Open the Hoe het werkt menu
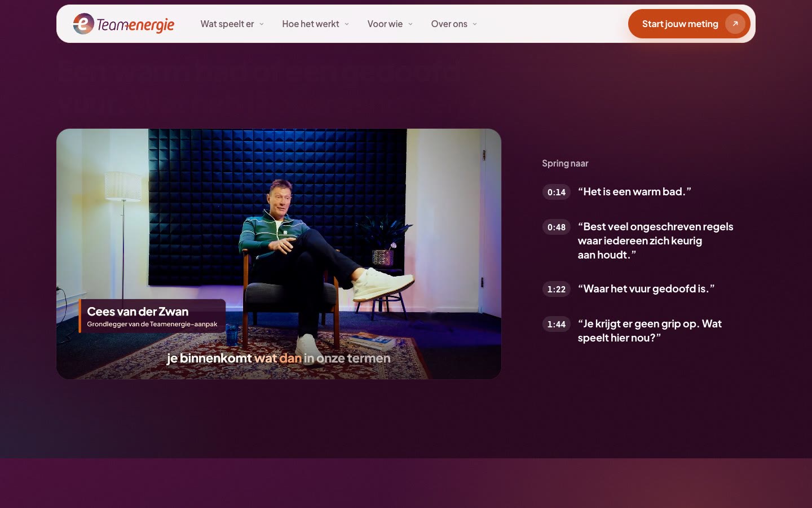The height and width of the screenshot is (508, 812). (316, 24)
